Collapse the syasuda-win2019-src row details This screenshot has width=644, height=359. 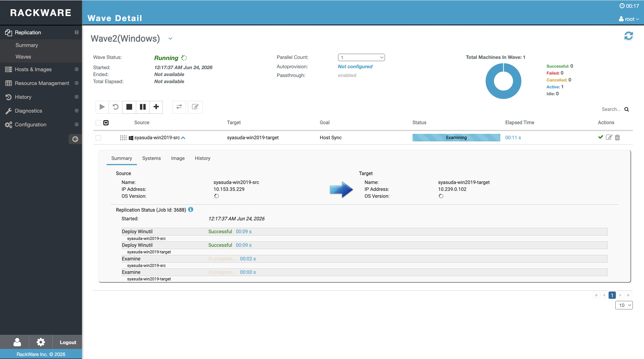pyautogui.click(x=183, y=138)
